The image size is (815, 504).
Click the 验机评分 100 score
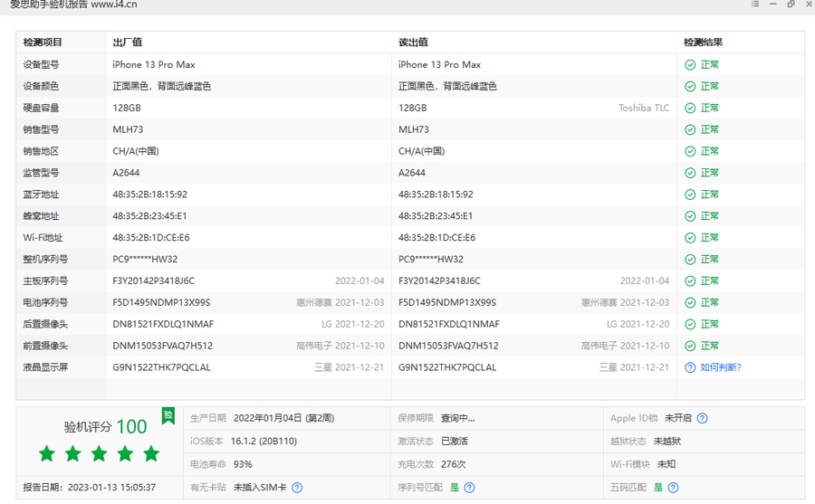pyautogui.click(x=106, y=426)
